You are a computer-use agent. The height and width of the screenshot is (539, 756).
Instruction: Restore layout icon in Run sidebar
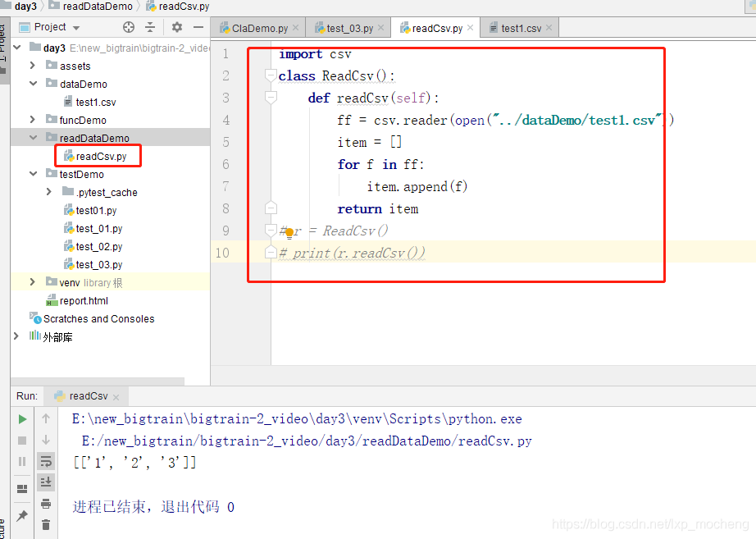pos(22,489)
